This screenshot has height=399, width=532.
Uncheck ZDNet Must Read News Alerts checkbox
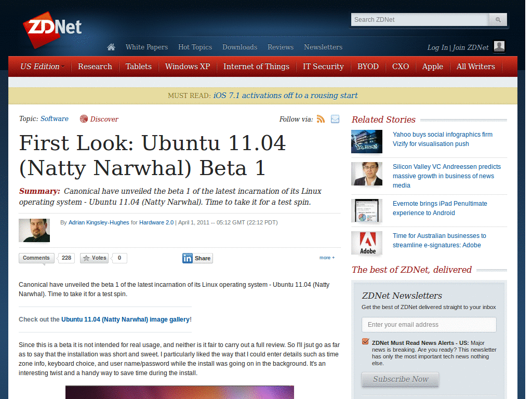(365, 341)
